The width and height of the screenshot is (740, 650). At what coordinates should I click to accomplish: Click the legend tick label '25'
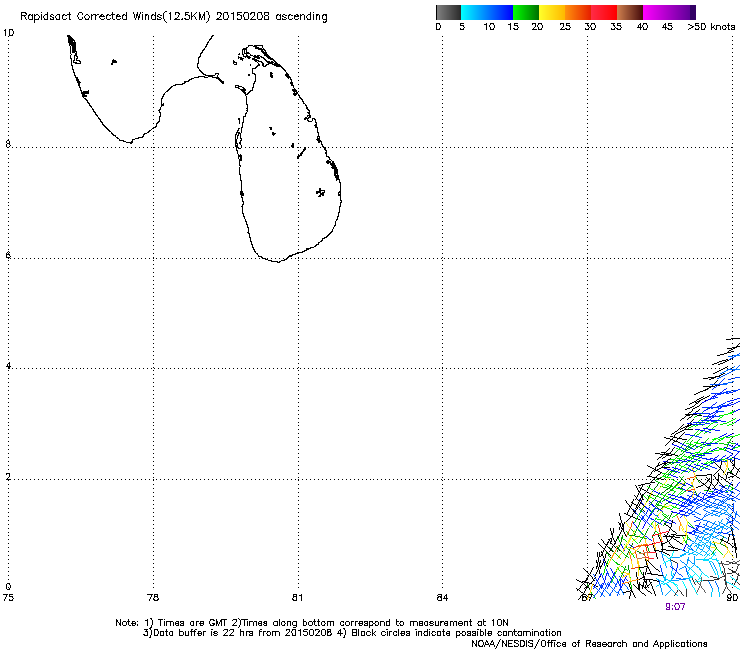click(x=565, y=27)
